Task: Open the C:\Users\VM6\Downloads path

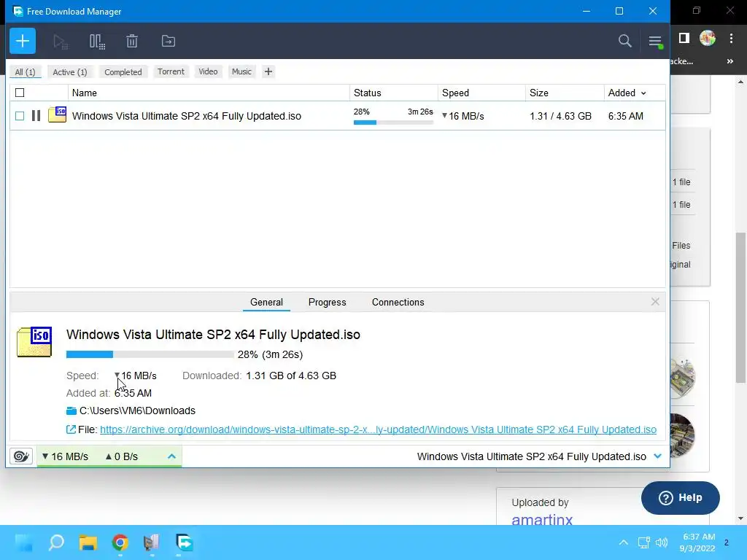Action: (x=137, y=411)
